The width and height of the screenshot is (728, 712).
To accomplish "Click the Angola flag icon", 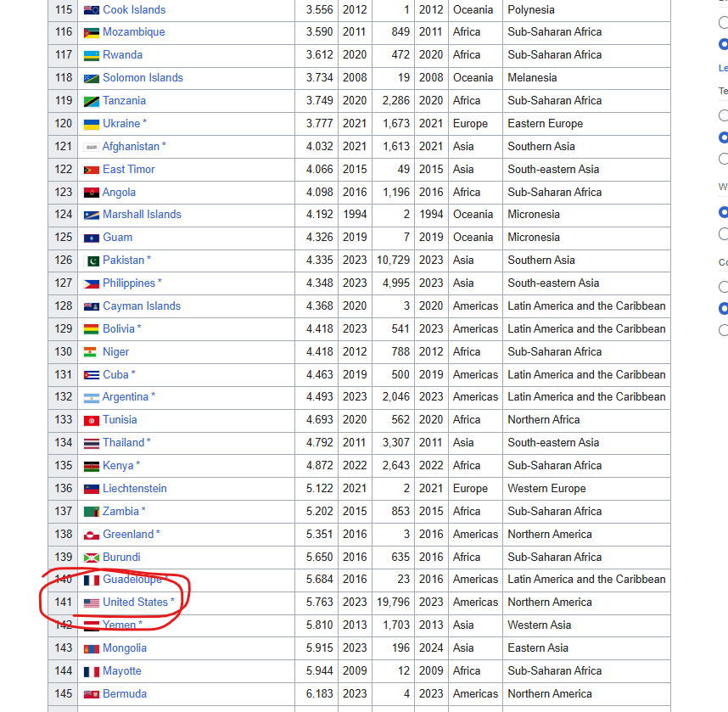I will [92, 193].
